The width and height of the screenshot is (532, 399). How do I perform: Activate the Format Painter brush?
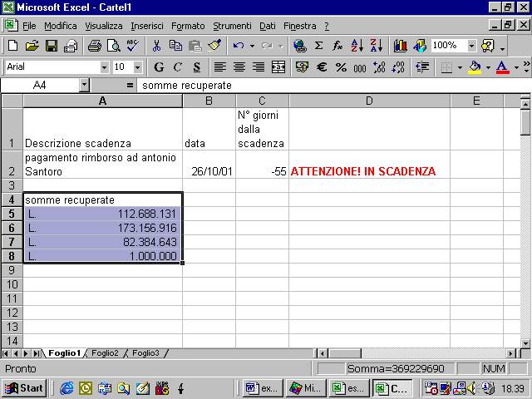pos(214,46)
